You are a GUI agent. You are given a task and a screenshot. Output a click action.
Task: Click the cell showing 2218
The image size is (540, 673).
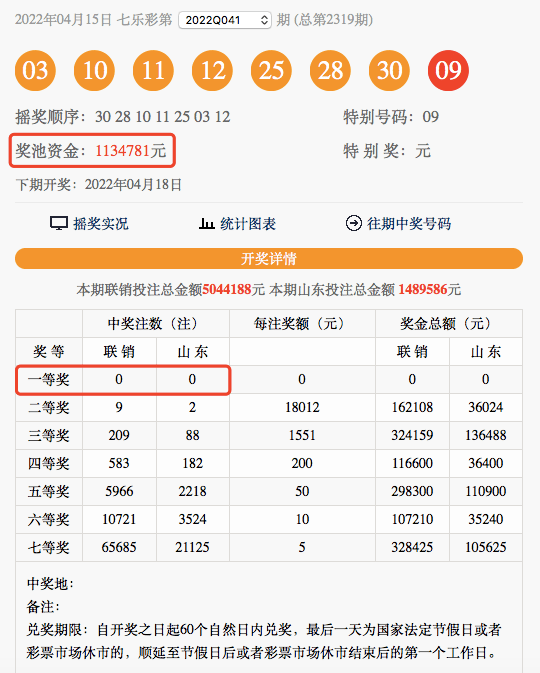point(192,491)
